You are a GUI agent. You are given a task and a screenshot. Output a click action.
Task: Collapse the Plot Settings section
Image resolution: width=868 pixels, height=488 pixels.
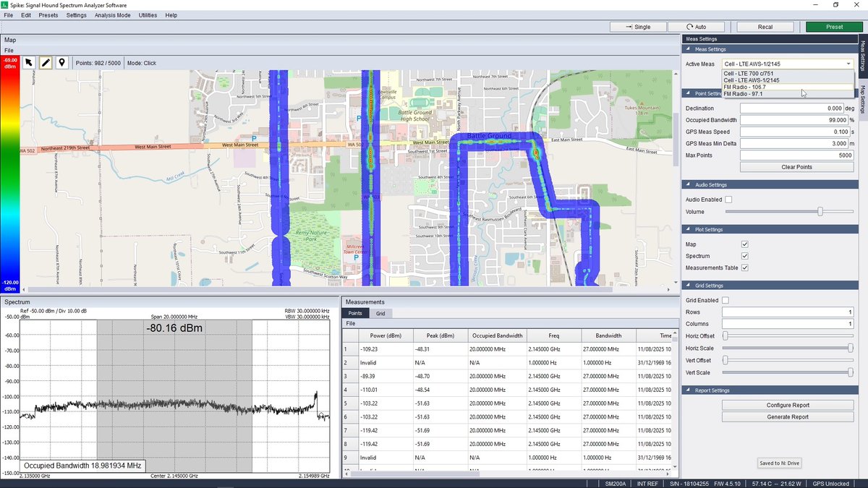(x=689, y=230)
